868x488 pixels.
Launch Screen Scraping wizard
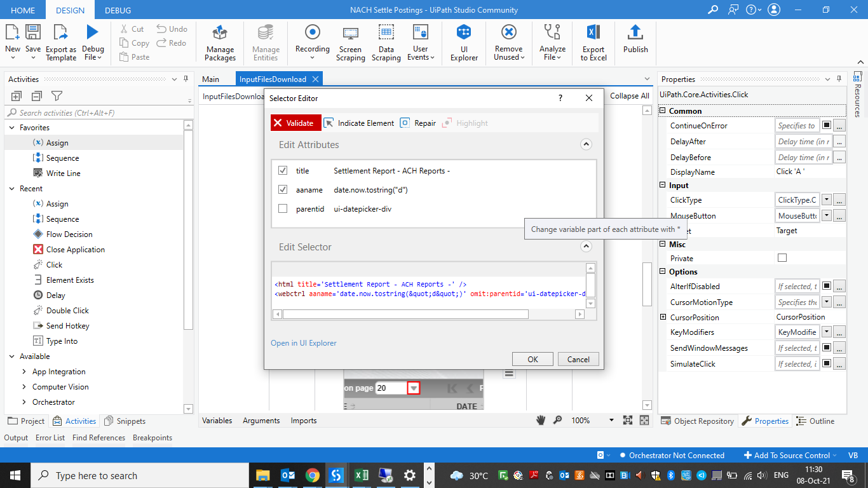point(350,43)
